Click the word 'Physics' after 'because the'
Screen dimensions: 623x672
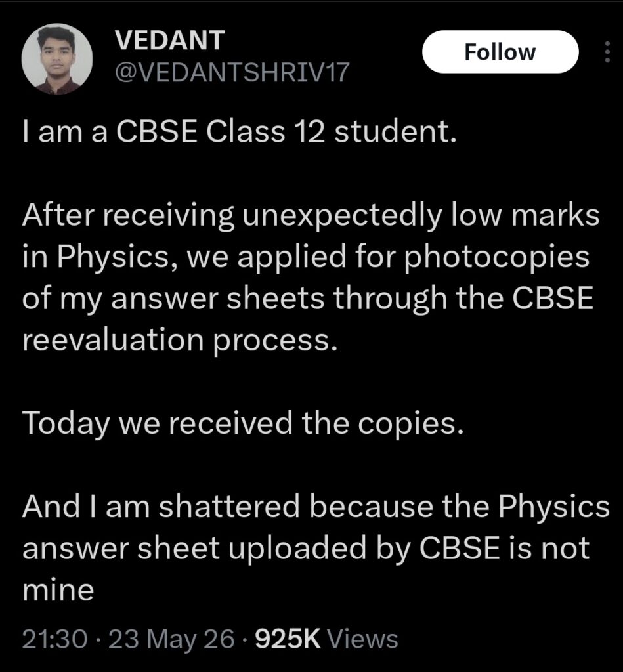coord(553,507)
